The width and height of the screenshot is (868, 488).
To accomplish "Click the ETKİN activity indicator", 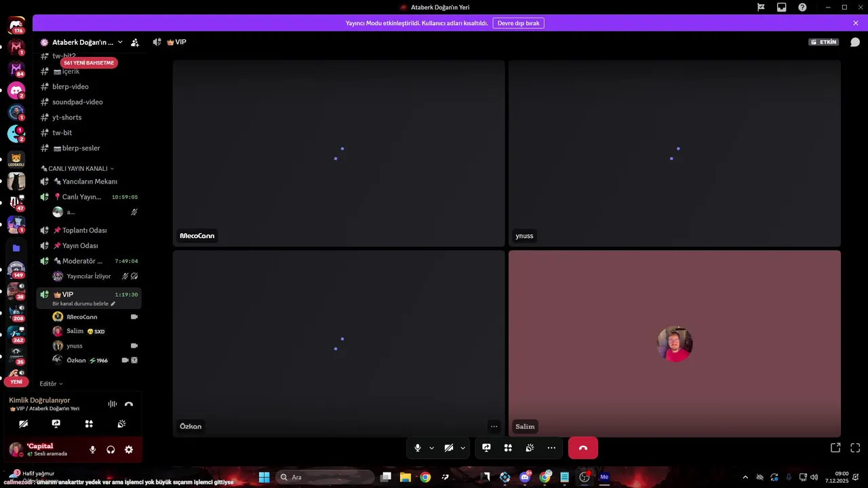I will tap(824, 42).
